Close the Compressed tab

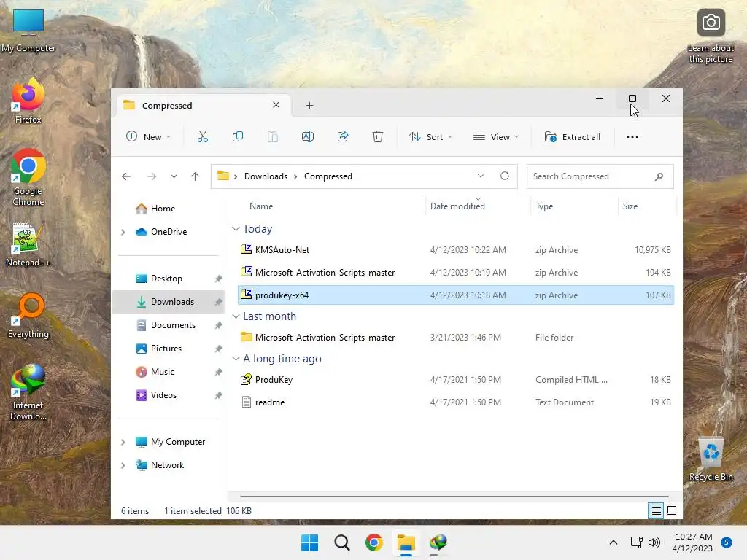tap(276, 105)
